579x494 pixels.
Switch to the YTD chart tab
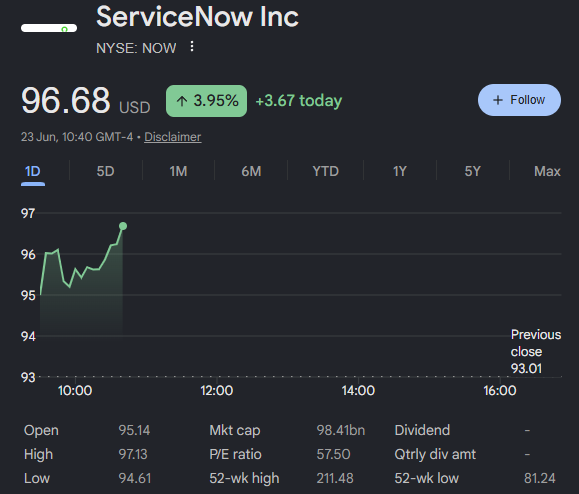click(x=325, y=171)
